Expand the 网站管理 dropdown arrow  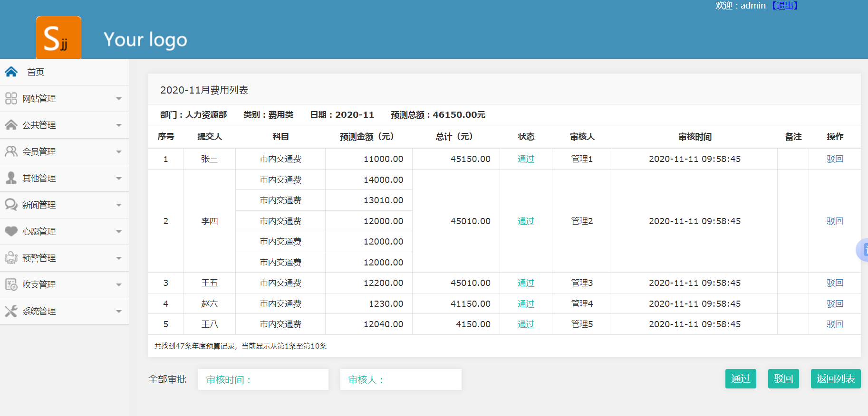[119, 99]
